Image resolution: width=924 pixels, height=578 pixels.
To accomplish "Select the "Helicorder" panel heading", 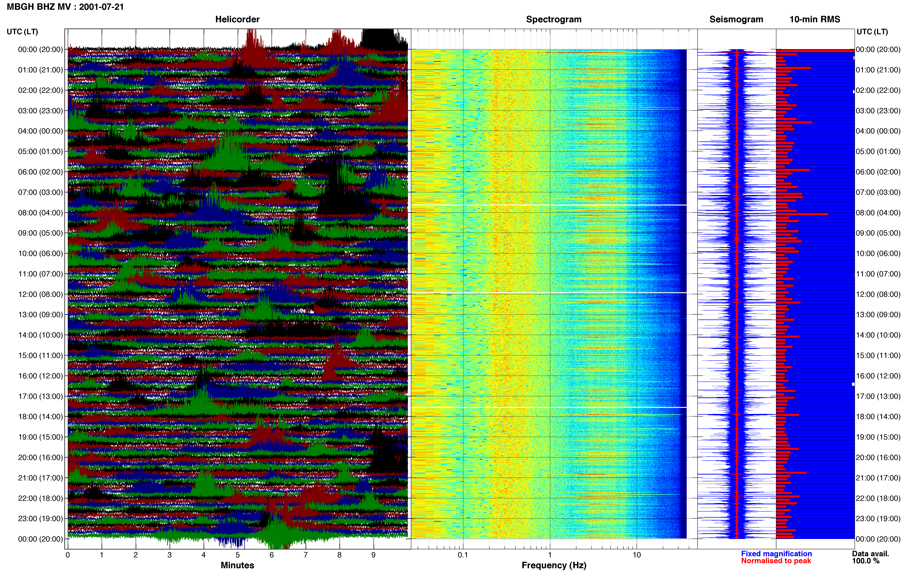I will (237, 20).
